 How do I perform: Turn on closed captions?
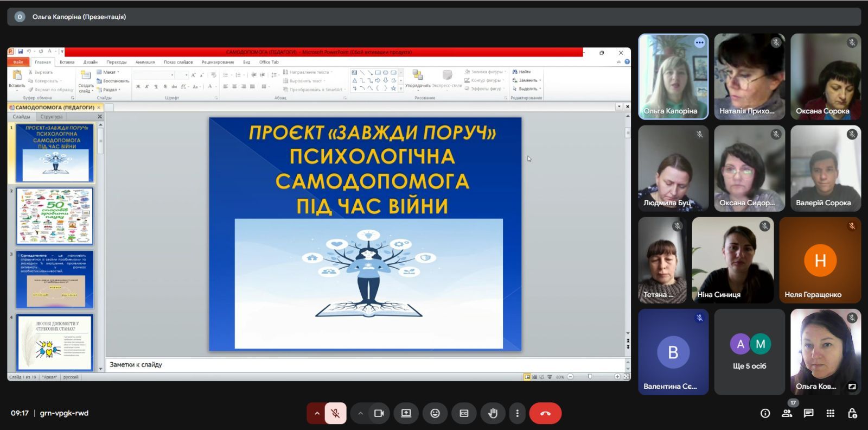[x=464, y=413]
